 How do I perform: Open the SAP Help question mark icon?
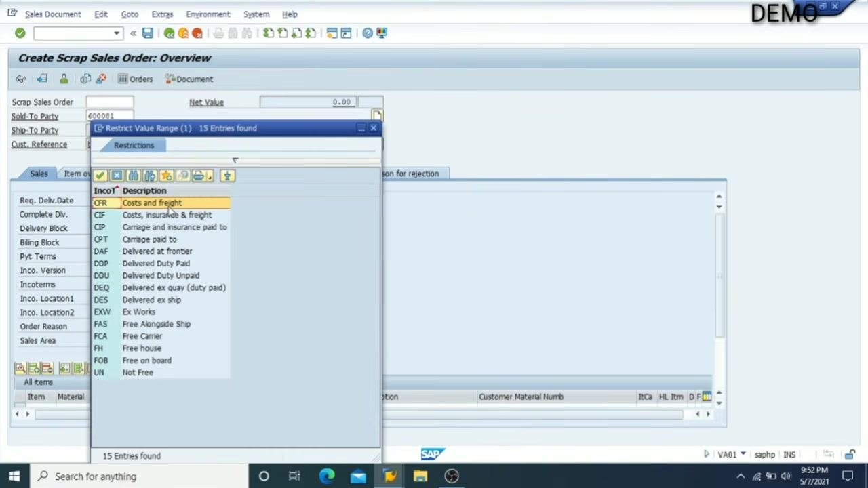pos(368,33)
